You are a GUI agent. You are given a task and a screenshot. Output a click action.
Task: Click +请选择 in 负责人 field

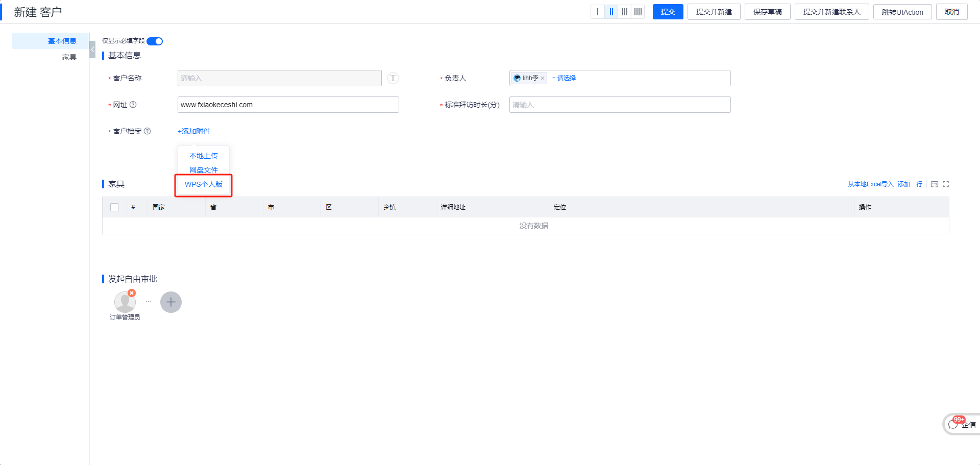[x=564, y=78]
